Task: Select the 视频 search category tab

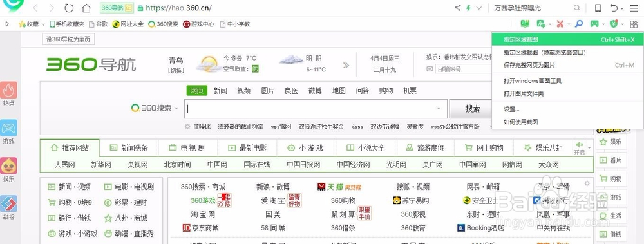Action: (244, 91)
